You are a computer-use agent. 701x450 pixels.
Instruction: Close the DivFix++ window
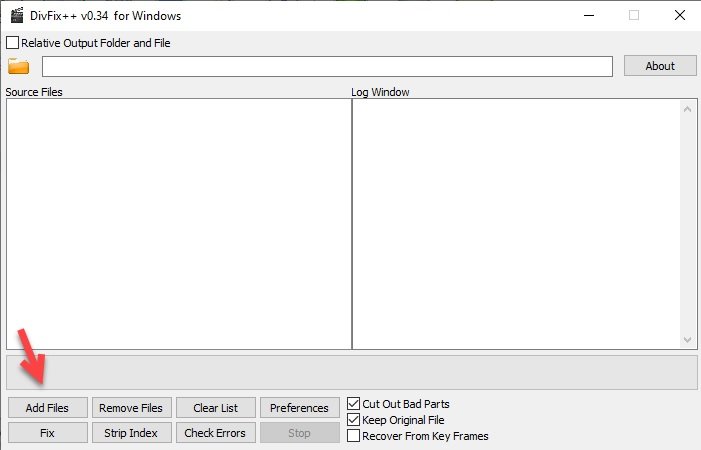pyautogui.click(x=680, y=15)
